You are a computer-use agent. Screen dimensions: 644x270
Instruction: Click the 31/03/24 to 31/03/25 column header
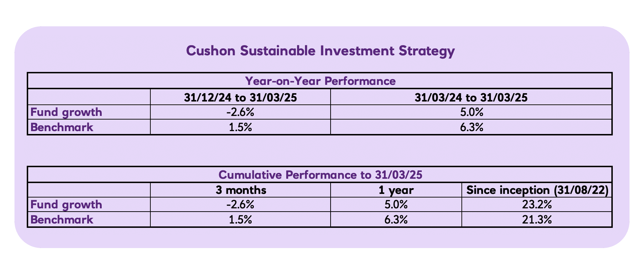click(x=471, y=98)
